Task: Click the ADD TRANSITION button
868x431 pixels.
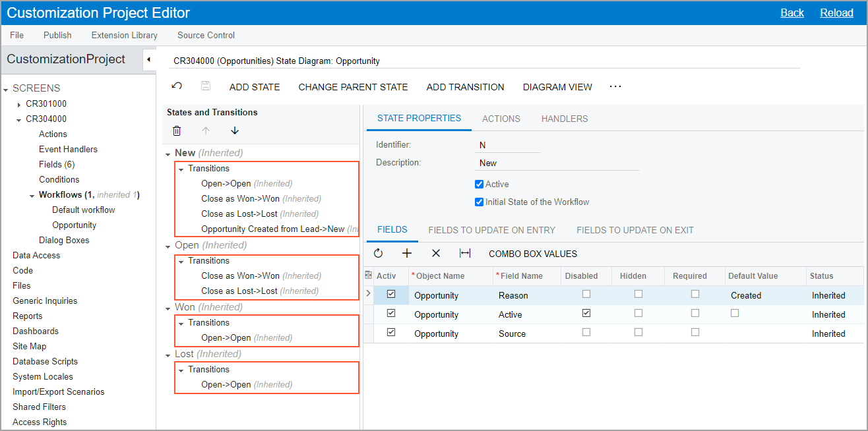Action: 465,87
